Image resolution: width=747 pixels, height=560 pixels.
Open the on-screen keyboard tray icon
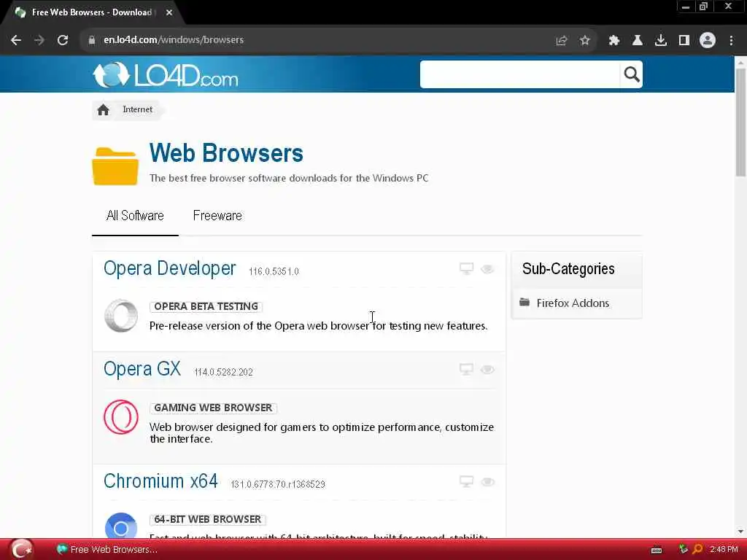(657, 550)
